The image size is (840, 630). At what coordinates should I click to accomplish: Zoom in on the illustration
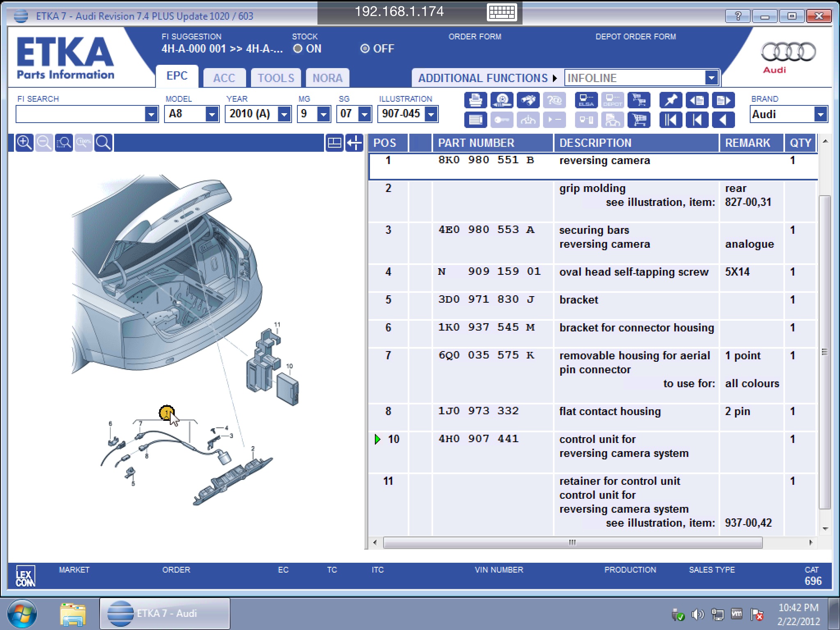click(x=24, y=143)
